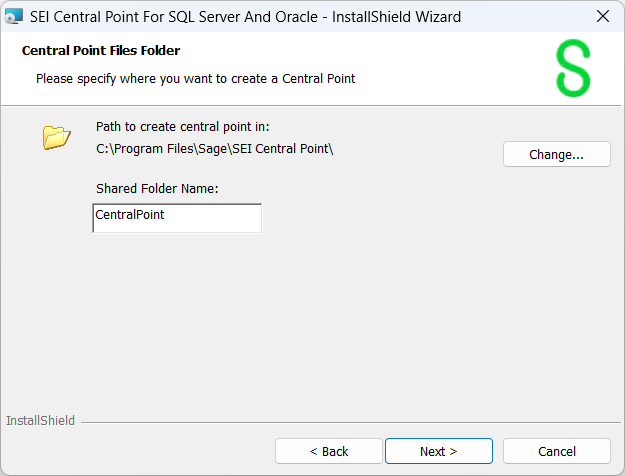
Task: Click the yellow folder icon
Action: click(57, 137)
